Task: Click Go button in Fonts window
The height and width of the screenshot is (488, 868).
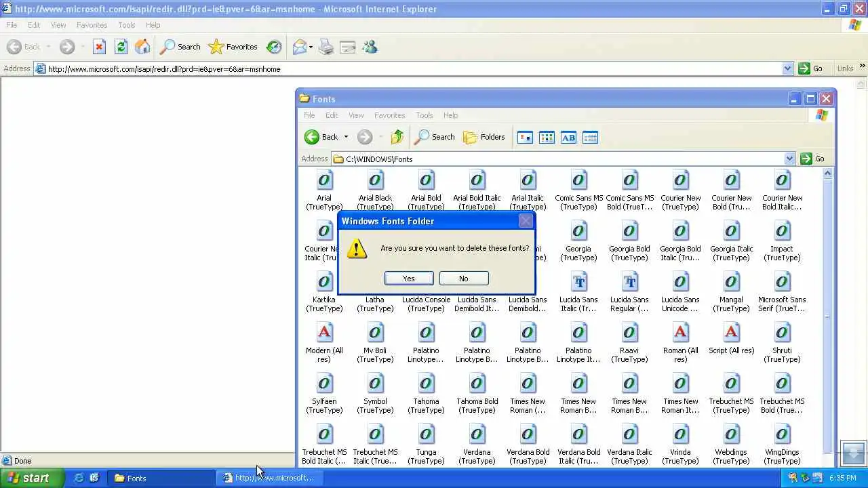Action: tap(812, 159)
